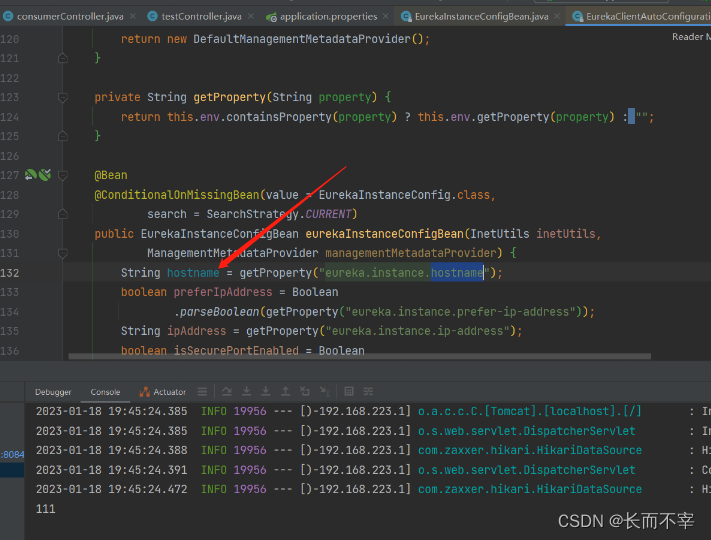Click line number 124 in the gutter
711x540 pixels.
coord(10,117)
